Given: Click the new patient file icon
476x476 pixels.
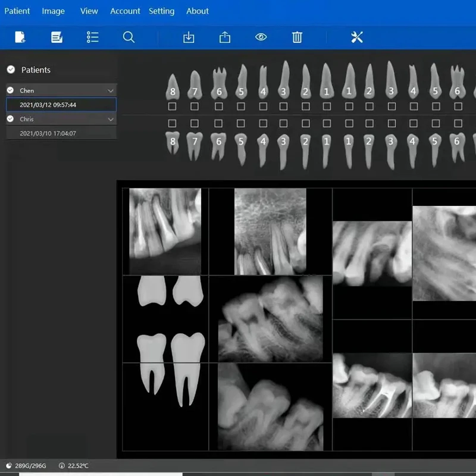Looking at the screenshot, I should click(20, 37).
